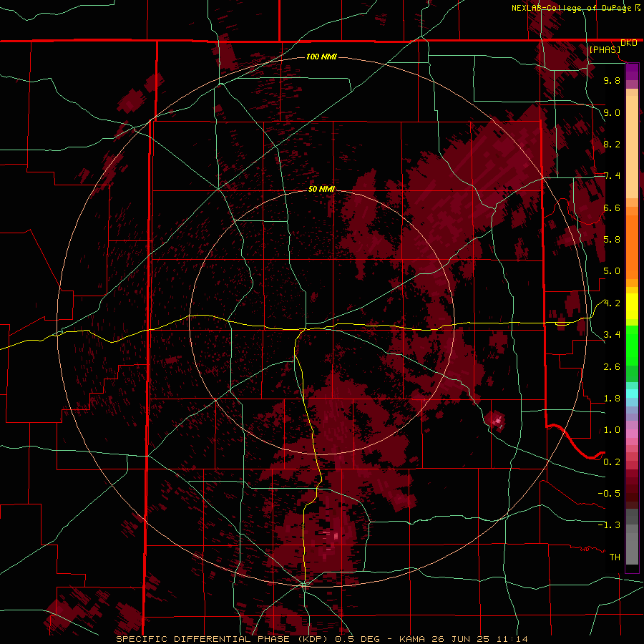Click the purple top segment of color bar
This screenshot has width=644, height=644.
632,72
